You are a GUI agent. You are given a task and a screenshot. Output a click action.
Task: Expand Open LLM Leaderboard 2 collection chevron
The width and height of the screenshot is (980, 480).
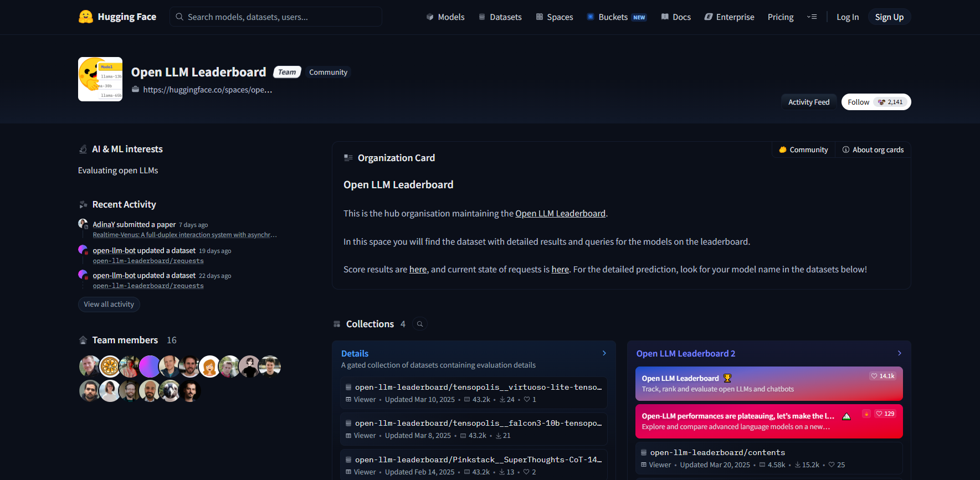coord(900,353)
